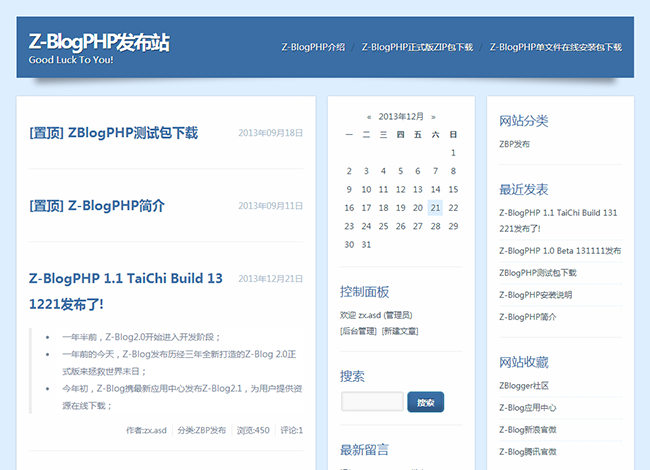Go to next month in calendar
650x470 pixels.
[x=433, y=117]
